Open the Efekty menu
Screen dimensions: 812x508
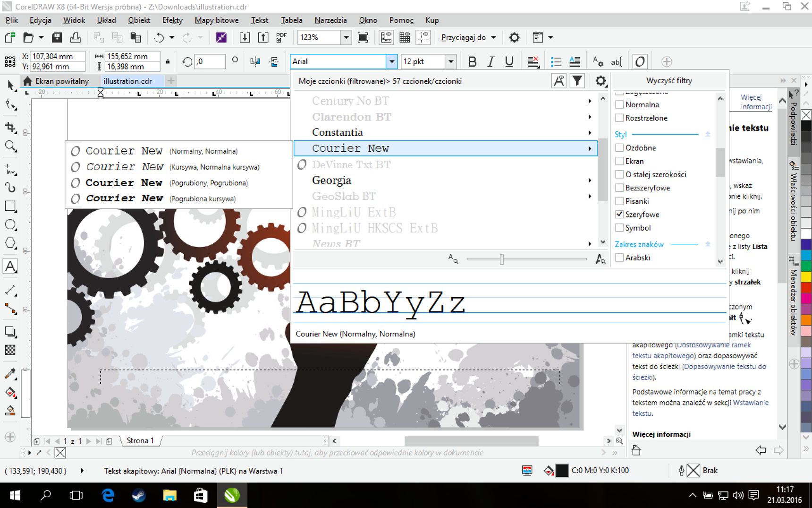(x=172, y=20)
